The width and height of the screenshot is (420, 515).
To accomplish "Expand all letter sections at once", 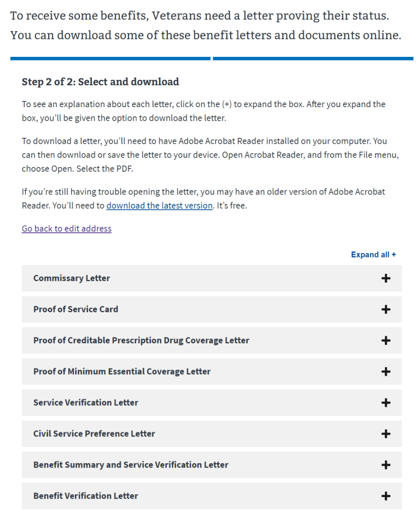I will [x=374, y=254].
